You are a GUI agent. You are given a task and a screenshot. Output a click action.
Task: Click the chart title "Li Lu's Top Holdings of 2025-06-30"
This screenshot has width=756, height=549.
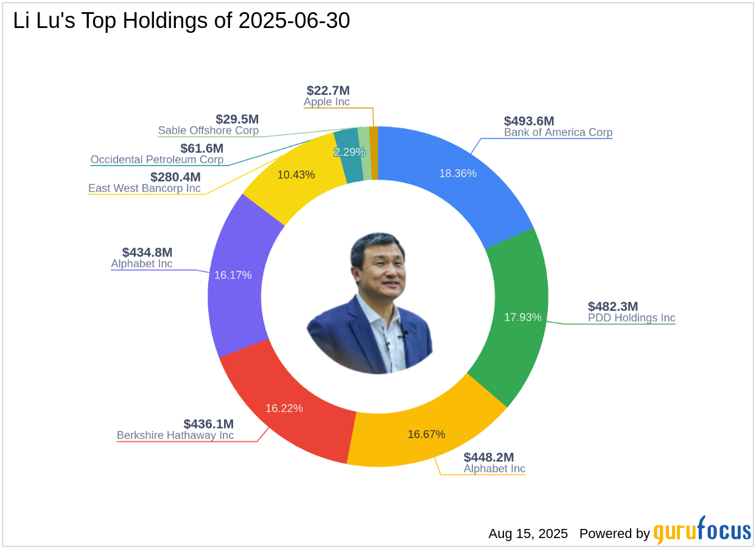[x=181, y=21]
